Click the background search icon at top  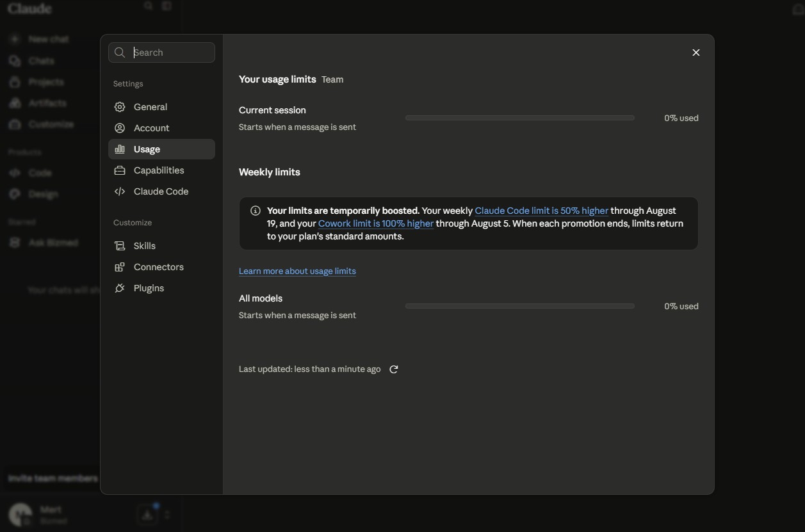pos(149,6)
